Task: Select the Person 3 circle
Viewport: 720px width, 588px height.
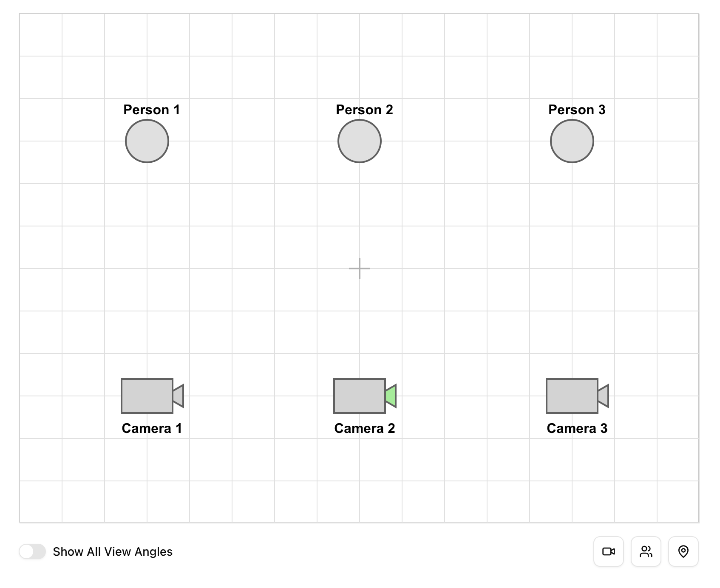Action: tap(572, 141)
